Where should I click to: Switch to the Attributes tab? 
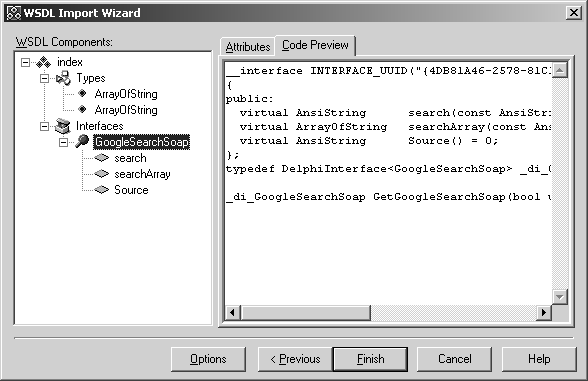(248, 47)
